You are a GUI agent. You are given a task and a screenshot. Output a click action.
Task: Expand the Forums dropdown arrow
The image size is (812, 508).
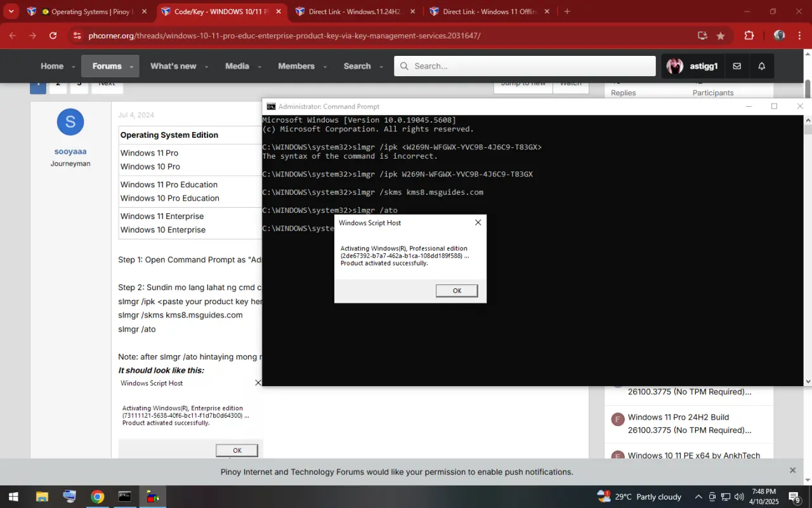131,67
